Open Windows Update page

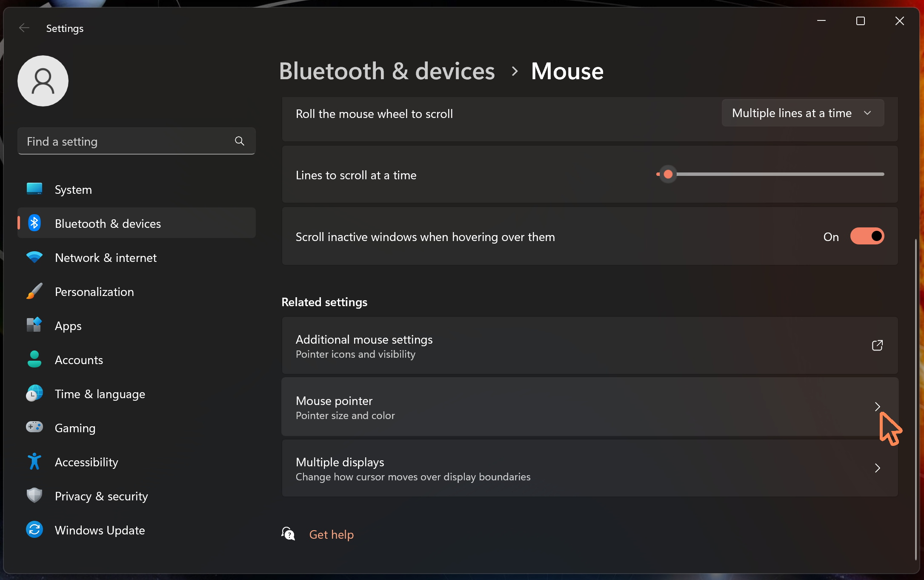coord(137,530)
